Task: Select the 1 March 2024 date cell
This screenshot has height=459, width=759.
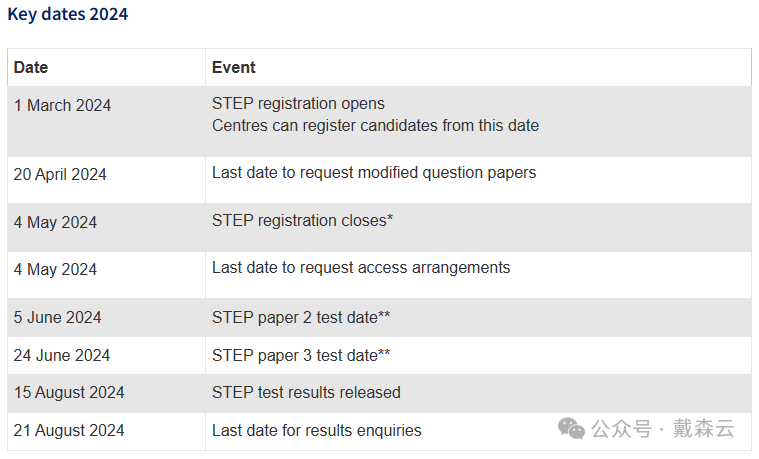Action: tap(106, 122)
